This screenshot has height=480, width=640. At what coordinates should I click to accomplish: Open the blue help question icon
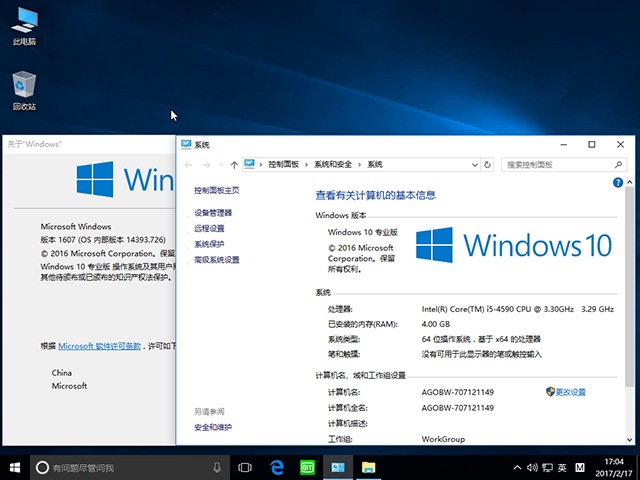point(618,182)
